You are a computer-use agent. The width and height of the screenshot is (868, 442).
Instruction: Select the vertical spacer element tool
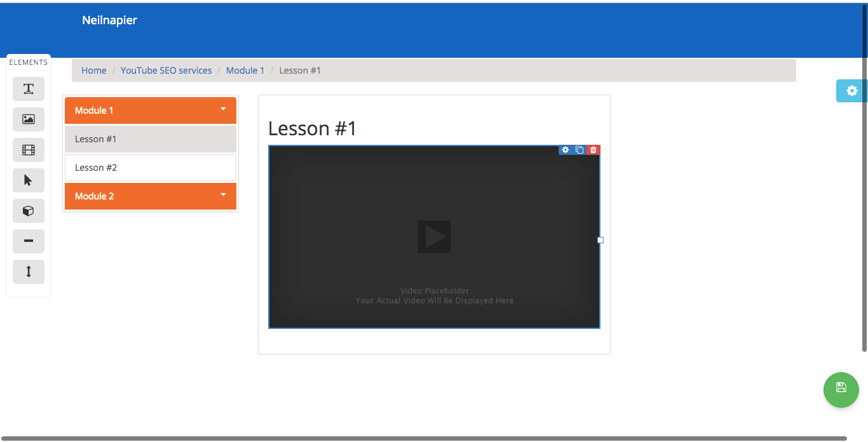click(x=29, y=272)
